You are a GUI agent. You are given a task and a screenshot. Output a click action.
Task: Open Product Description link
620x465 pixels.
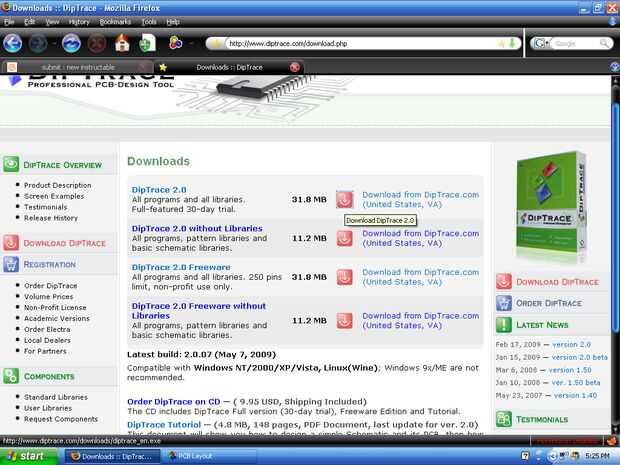click(x=57, y=185)
